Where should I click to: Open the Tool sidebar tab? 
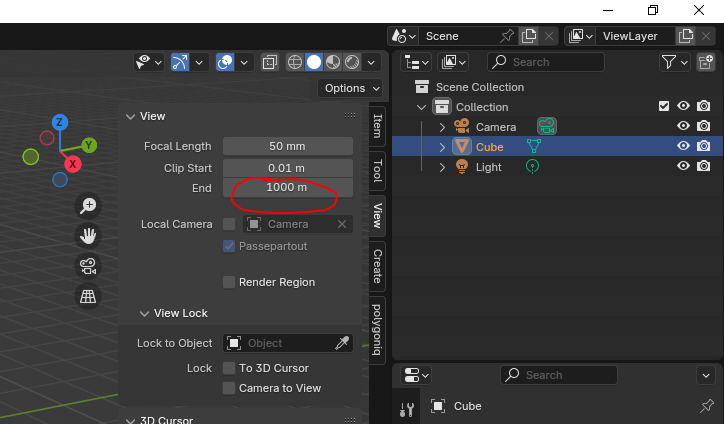tap(377, 169)
